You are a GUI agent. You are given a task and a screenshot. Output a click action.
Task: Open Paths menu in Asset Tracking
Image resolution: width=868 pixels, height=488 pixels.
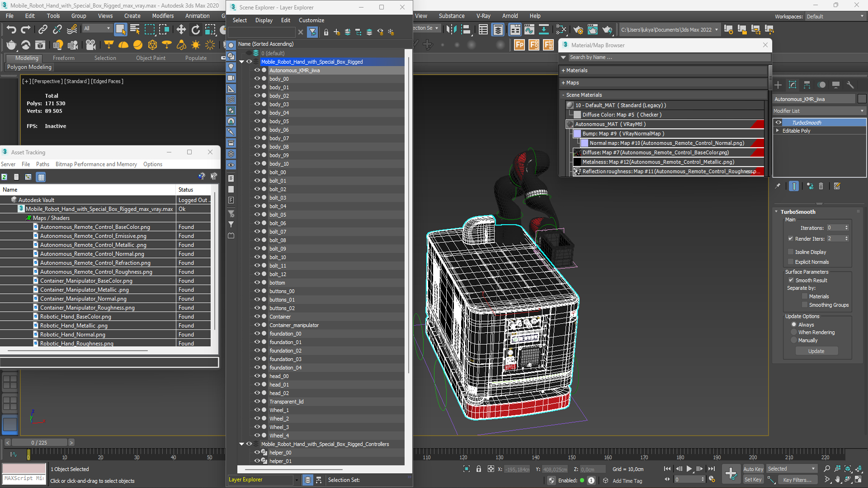(42, 164)
